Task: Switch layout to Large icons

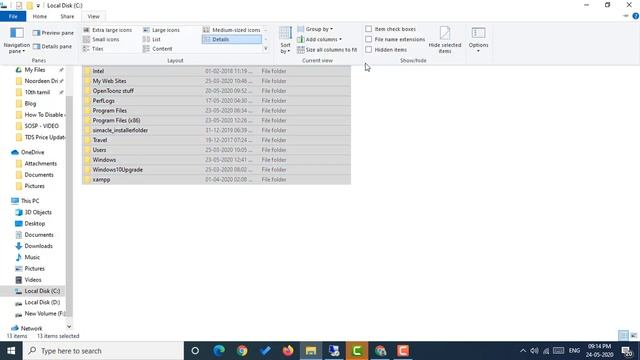Action: (x=161, y=30)
